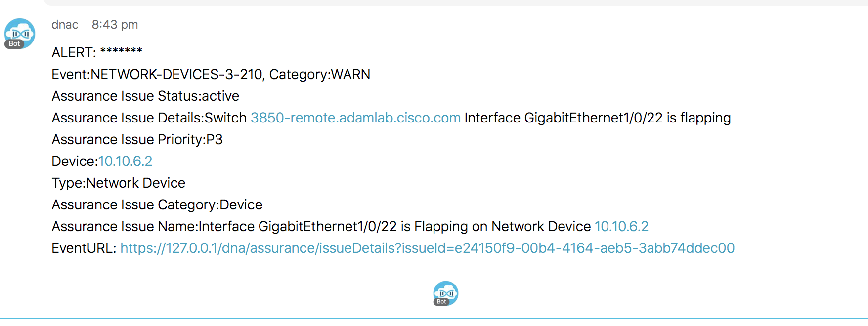Open 10.10.6.2 link in Assurance Issue Name
This screenshot has width=868, height=326.
coord(621,227)
